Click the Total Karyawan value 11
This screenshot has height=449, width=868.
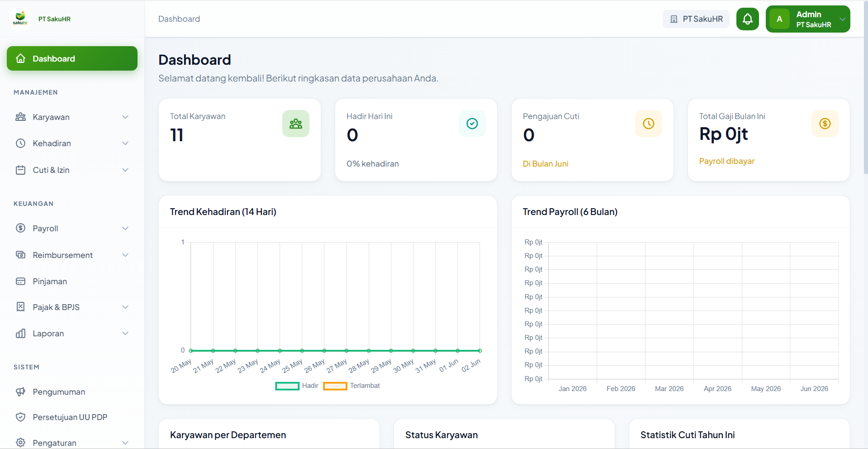point(177,135)
